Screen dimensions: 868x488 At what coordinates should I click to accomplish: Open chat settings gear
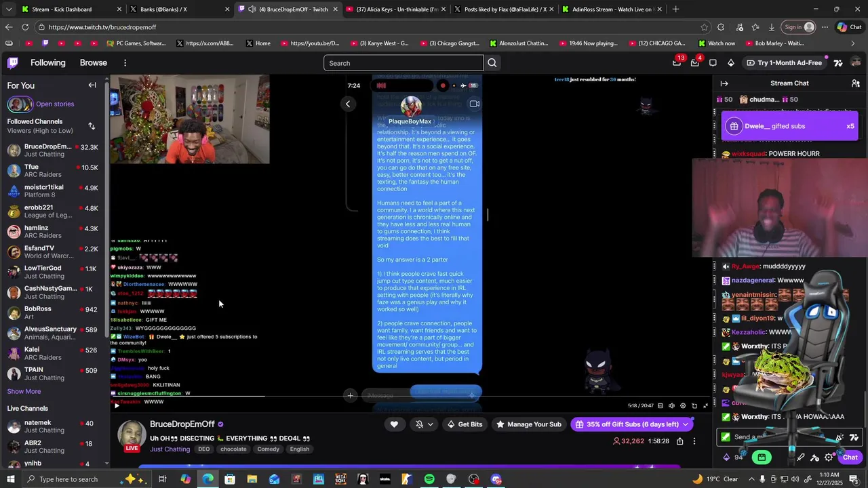click(x=829, y=457)
